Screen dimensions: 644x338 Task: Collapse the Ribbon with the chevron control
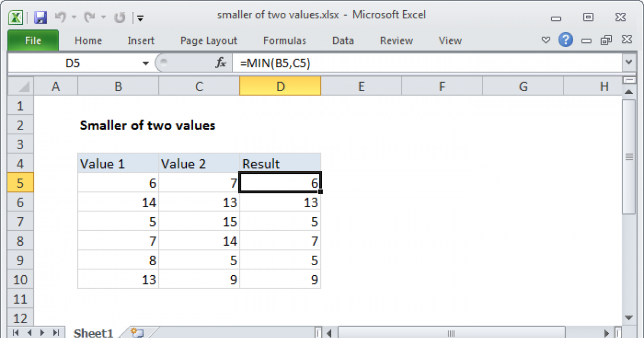tap(546, 40)
